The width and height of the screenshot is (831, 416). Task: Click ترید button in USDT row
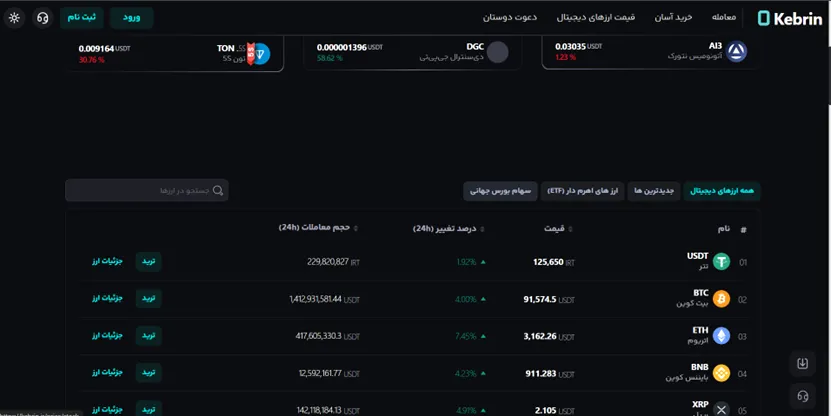148,261
